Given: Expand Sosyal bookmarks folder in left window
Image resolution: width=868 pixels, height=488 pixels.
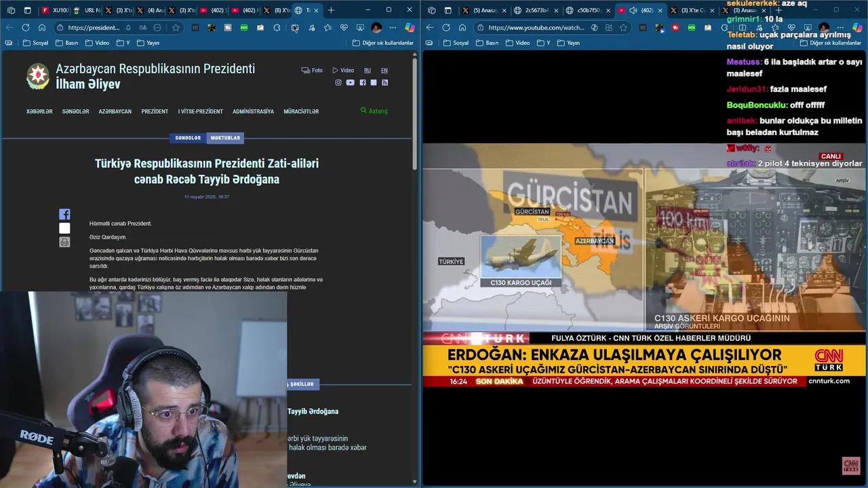Looking at the screenshot, I should (x=35, y=43).
